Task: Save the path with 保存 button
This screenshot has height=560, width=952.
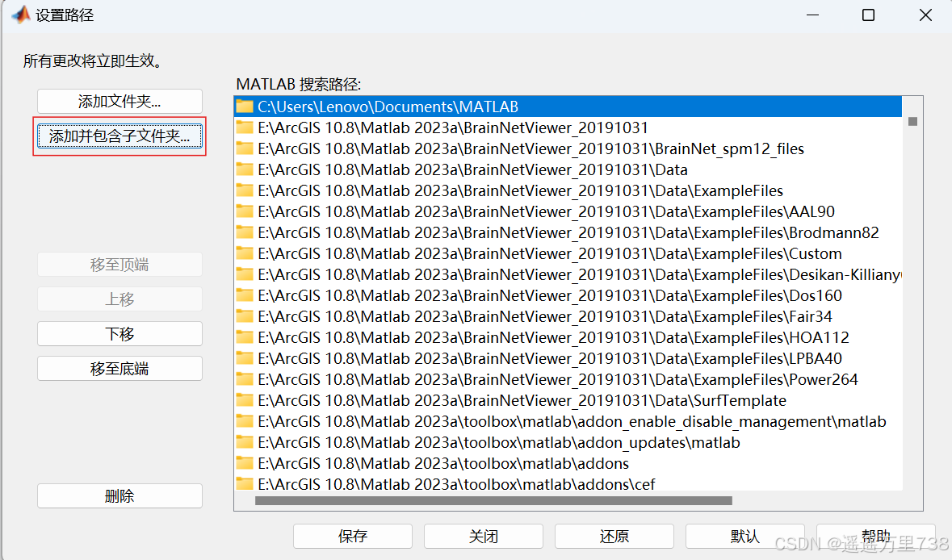Action: [353, 537]
